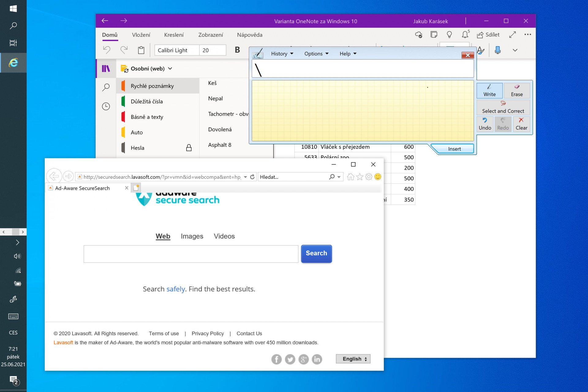
Task: Activate the Erase tool in input panel
Action: (517, 91)
